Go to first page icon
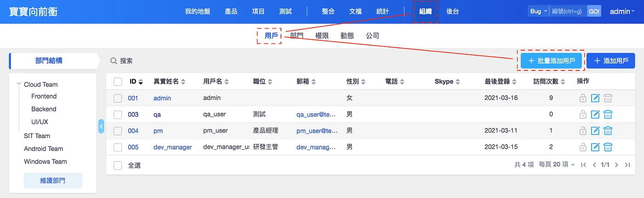This screenshot has height=198, width=644. 583,164
